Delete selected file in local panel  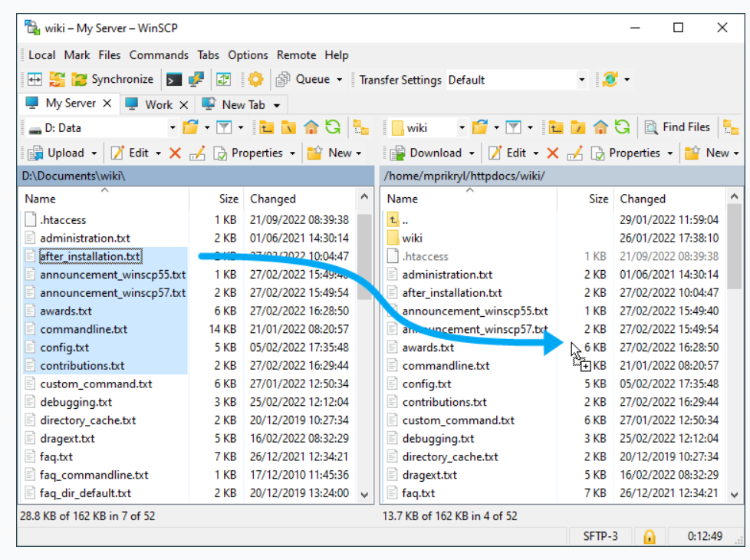tap(175, 153)
